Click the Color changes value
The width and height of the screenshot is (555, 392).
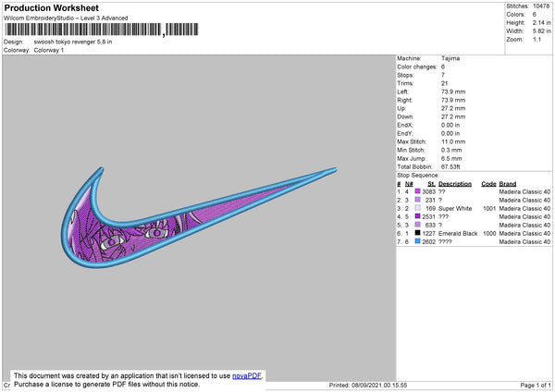(443, 67)
